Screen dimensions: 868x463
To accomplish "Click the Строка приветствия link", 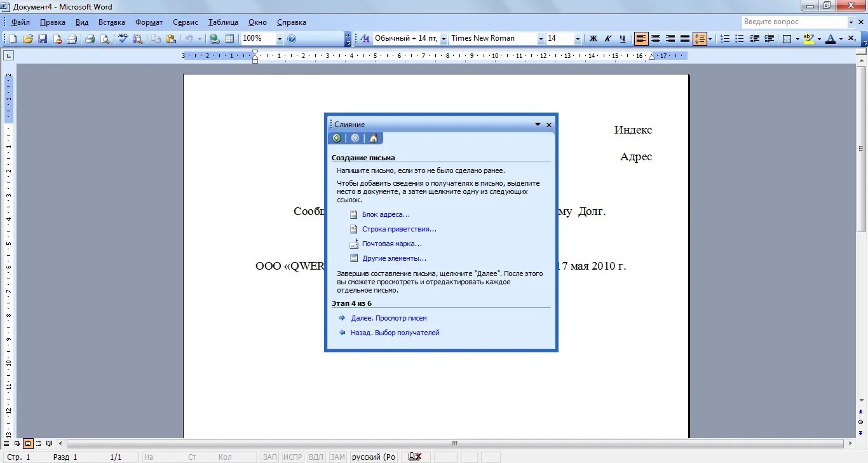I will [399, 229].
